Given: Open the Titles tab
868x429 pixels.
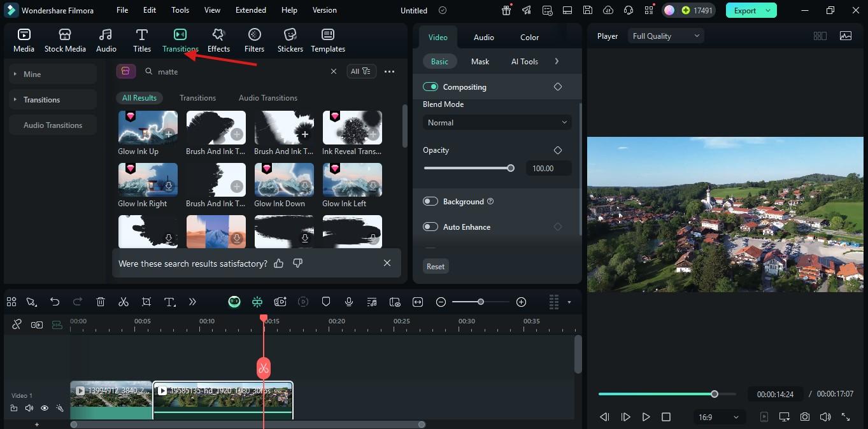Looking at the screenshot, I should tap(141, 40).
